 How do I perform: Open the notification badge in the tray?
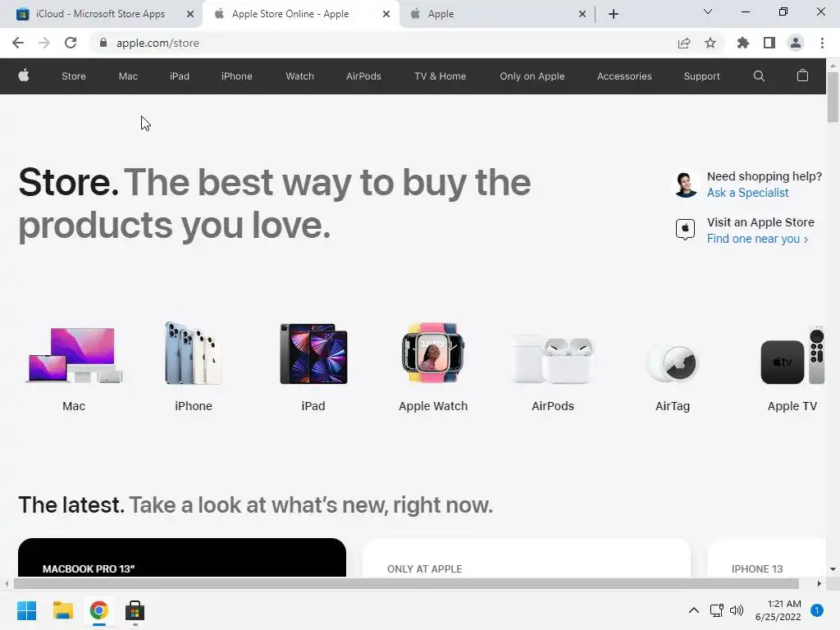click(x=817, y=610)
